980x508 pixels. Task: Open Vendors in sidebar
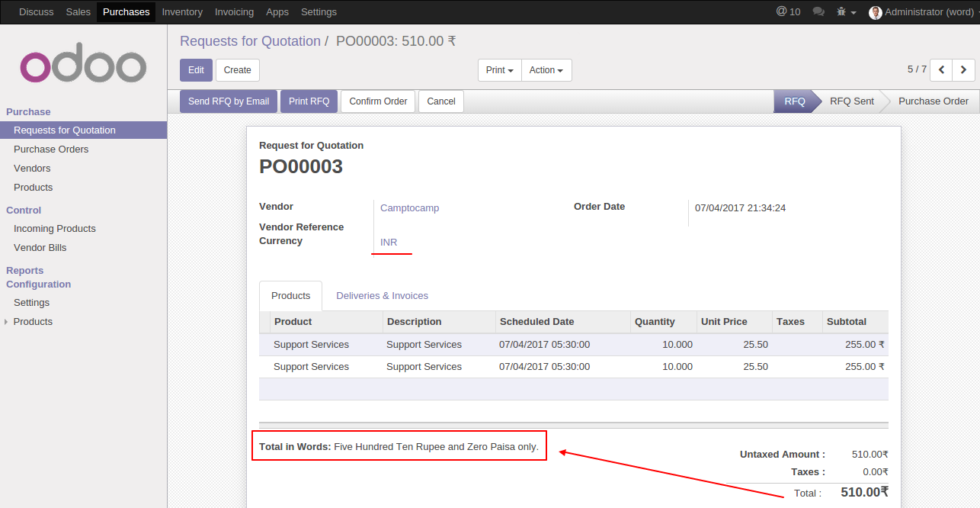click(32, 169)
